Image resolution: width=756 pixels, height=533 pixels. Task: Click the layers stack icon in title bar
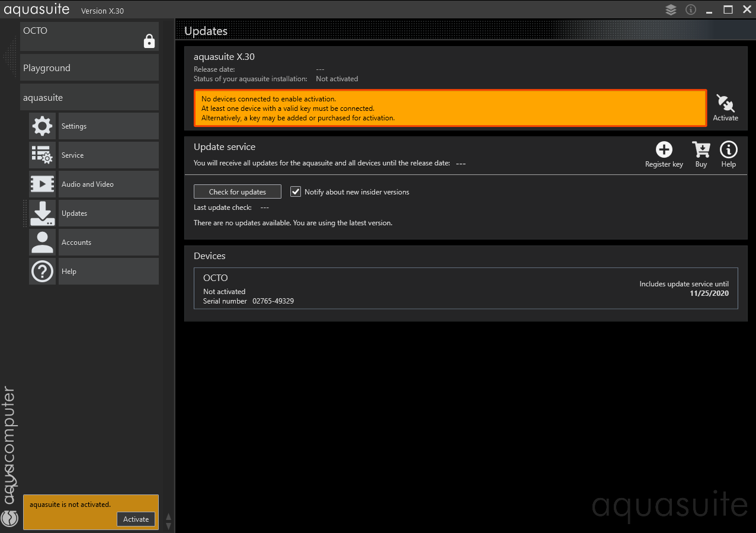pos(671,10)
